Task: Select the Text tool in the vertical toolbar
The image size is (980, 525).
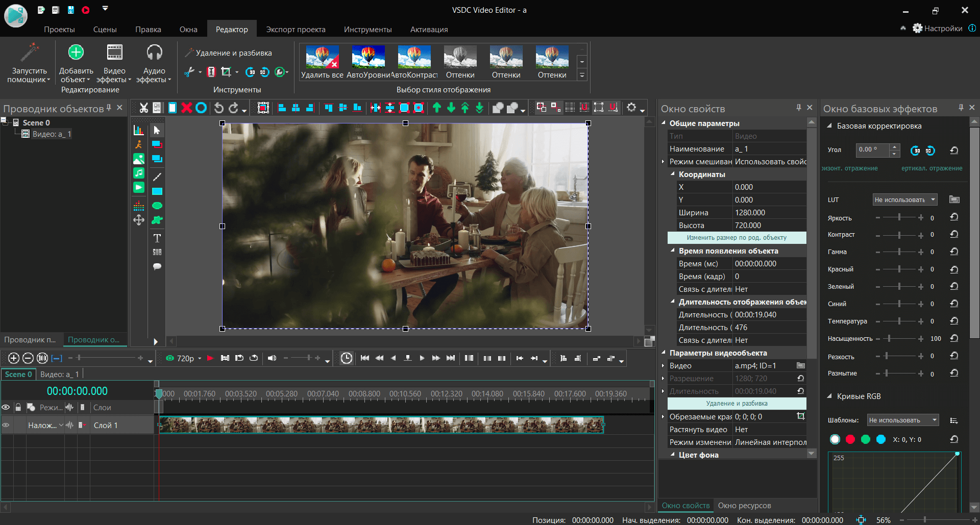Action: click(x=157, y=238)
